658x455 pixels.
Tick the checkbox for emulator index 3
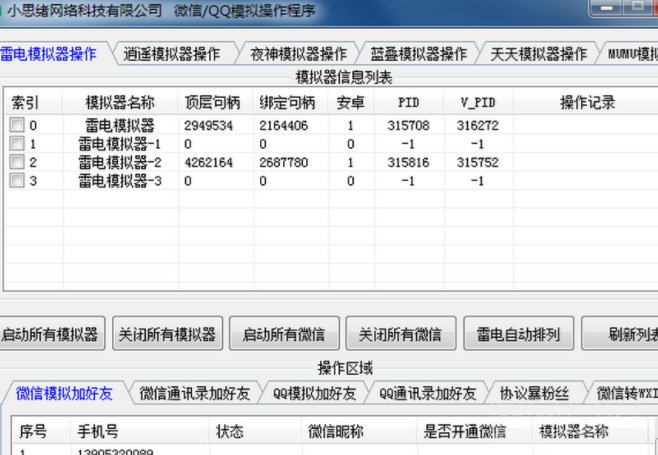coord(17,180)
